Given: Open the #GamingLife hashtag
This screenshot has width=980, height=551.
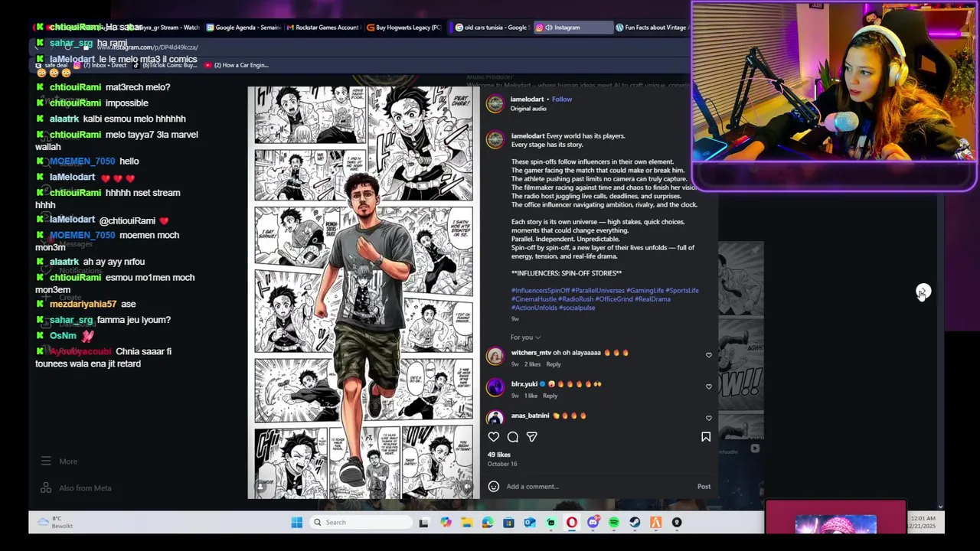Looking at the screenshot, I should (x=645, y=291).
